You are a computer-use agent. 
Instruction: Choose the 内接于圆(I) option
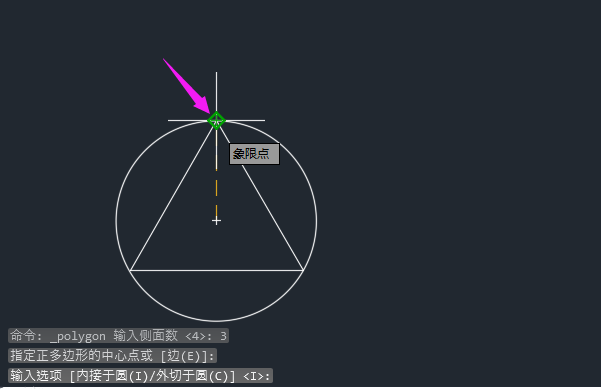point(112,376)
